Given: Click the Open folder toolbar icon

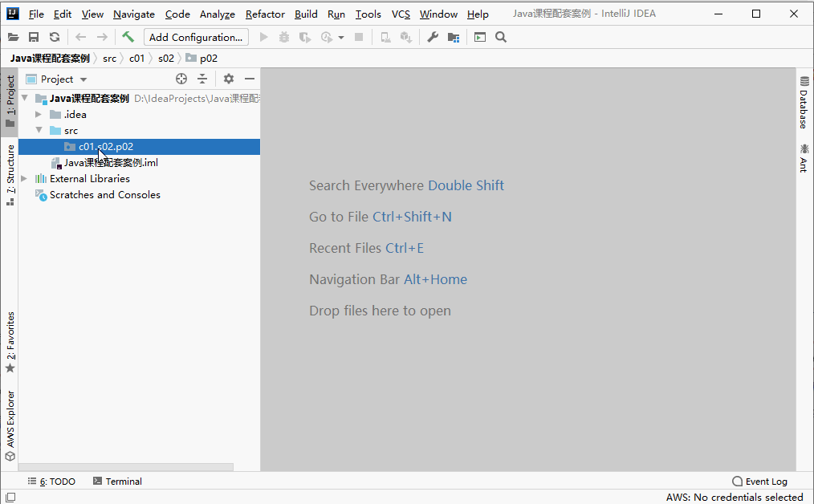Looking at the screenshot, I should click(x=13, y=38).
